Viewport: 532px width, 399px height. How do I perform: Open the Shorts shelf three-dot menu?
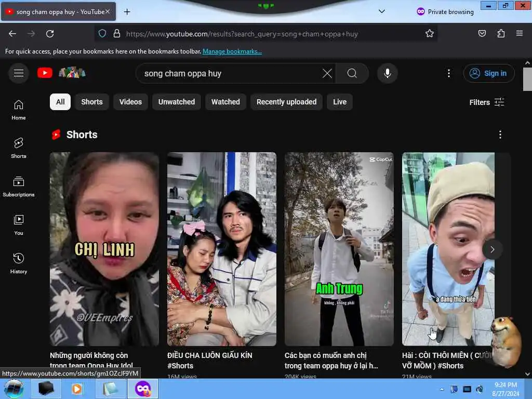click(x=500, y=135)
